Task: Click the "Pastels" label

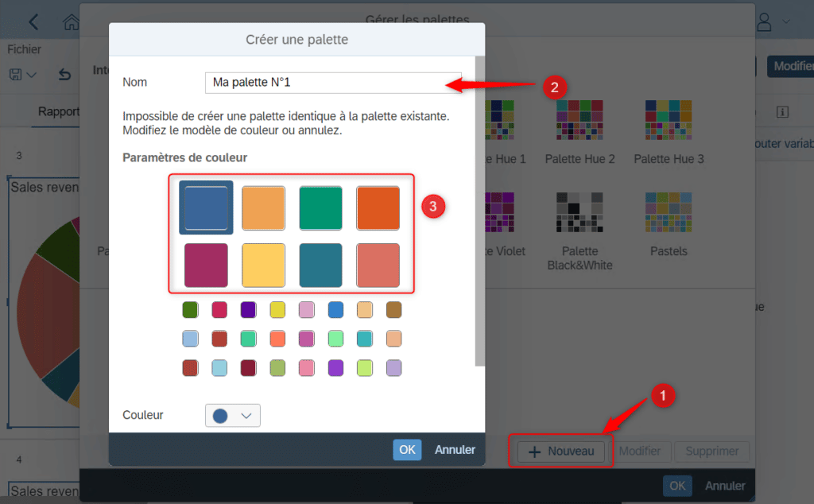Action: (x=669, y=251)
